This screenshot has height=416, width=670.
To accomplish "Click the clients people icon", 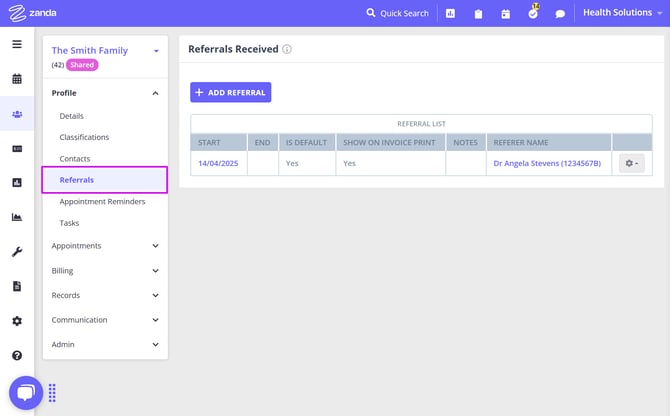I will point(17,114).
